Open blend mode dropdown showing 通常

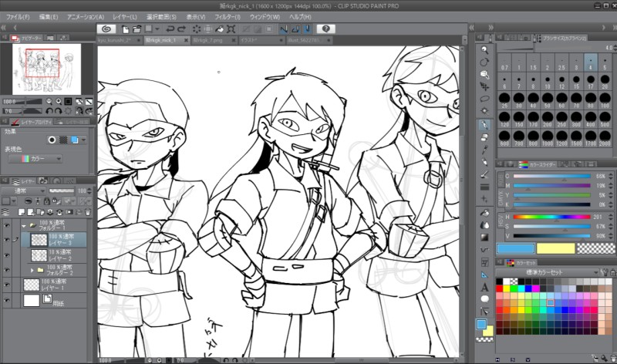24,190
